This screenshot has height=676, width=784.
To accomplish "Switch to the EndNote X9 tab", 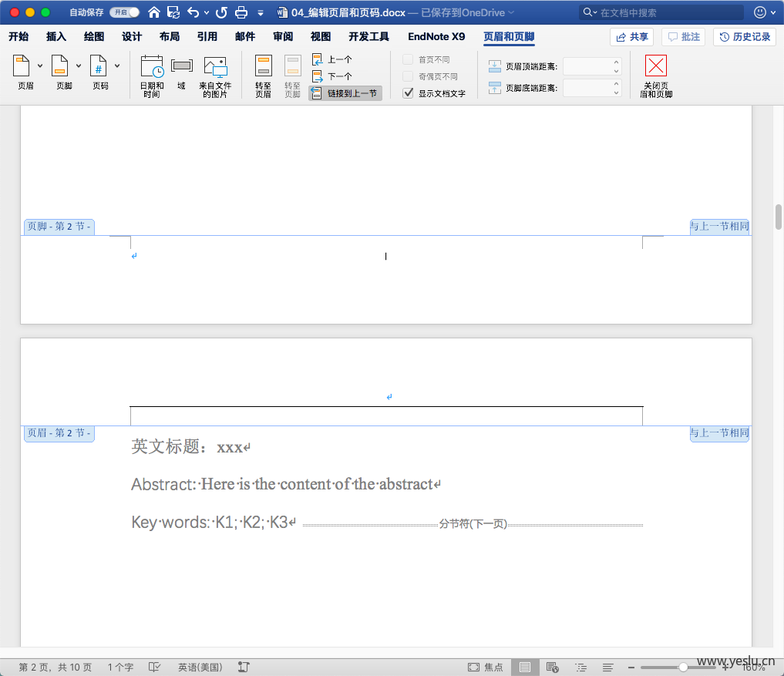I will pos(436,36).
